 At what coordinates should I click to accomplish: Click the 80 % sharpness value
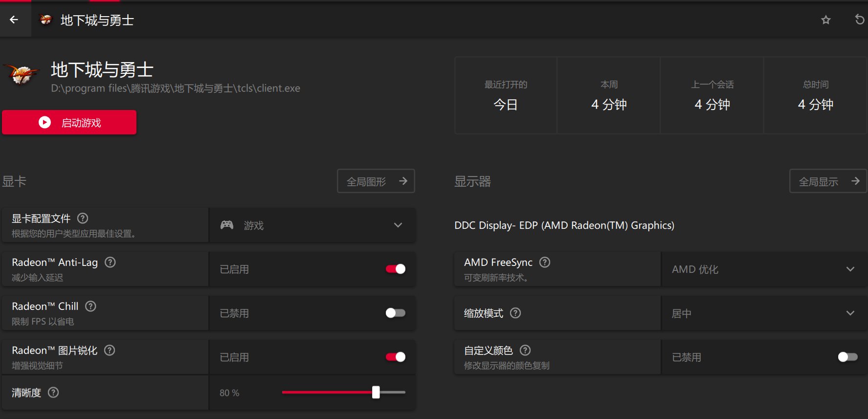click(229, 393)
